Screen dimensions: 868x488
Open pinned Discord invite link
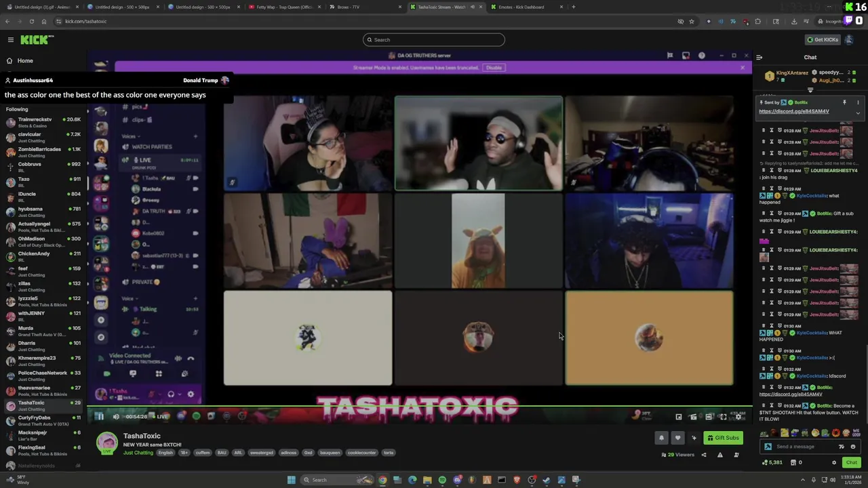pos(793,111)
